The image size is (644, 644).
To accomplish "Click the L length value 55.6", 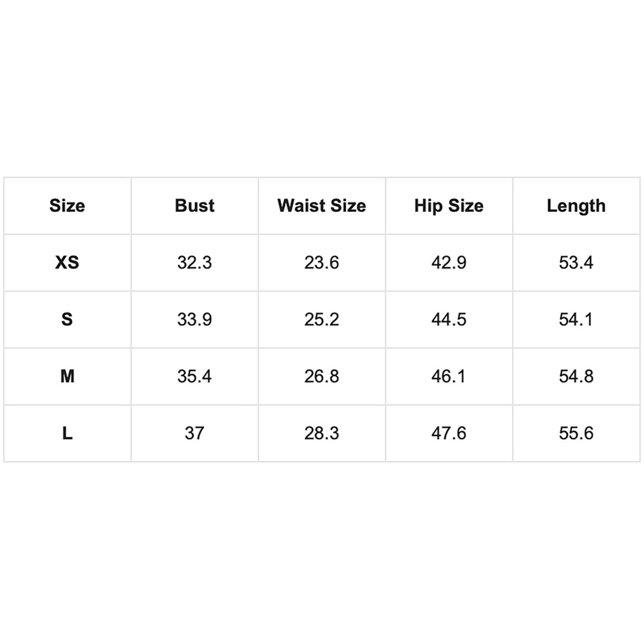I will pos(576,433).
